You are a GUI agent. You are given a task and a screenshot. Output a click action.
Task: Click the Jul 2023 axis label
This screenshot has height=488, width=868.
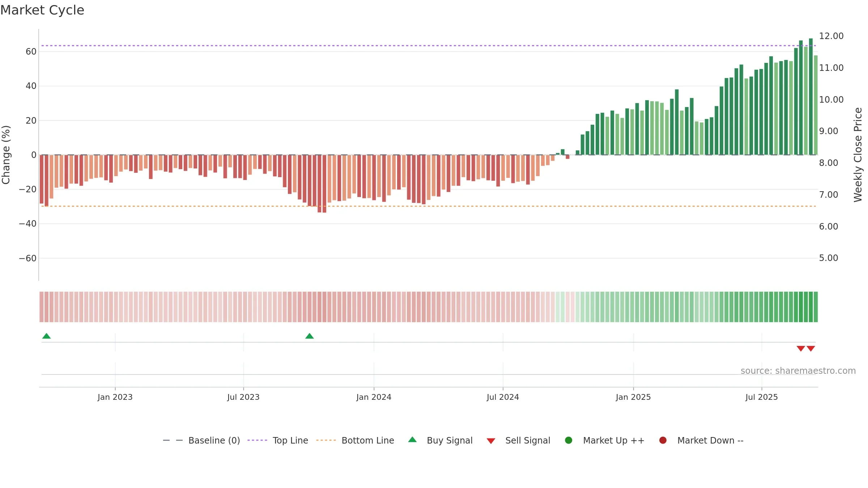click(243, 397)
